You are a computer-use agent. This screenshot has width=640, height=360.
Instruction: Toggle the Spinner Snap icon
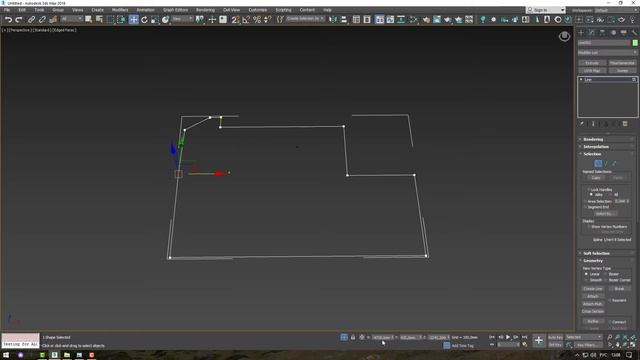coord(267,20)
